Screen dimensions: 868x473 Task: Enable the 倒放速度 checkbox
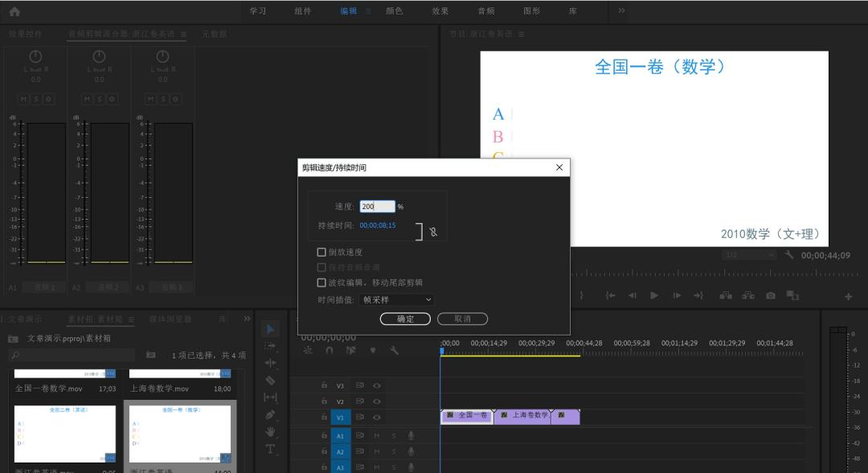[321, 252]
